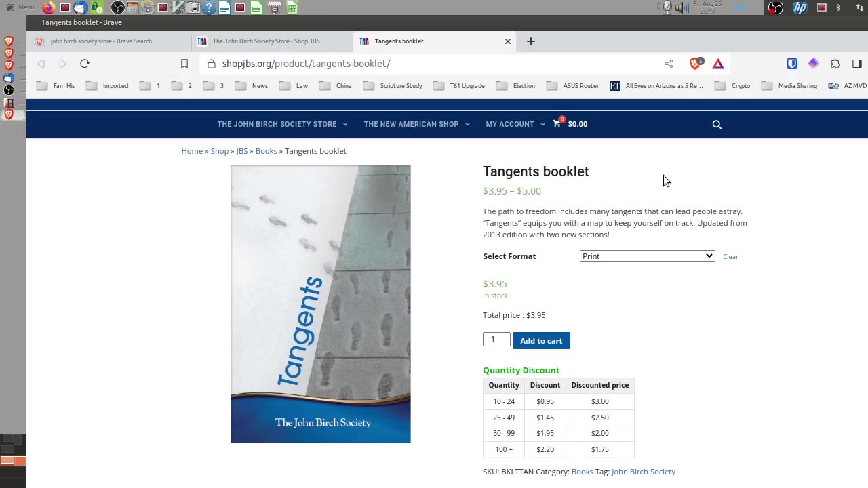Go to JBS in the breadcrumb
Viewport: 868px width, 488px height.
[241, 151]
